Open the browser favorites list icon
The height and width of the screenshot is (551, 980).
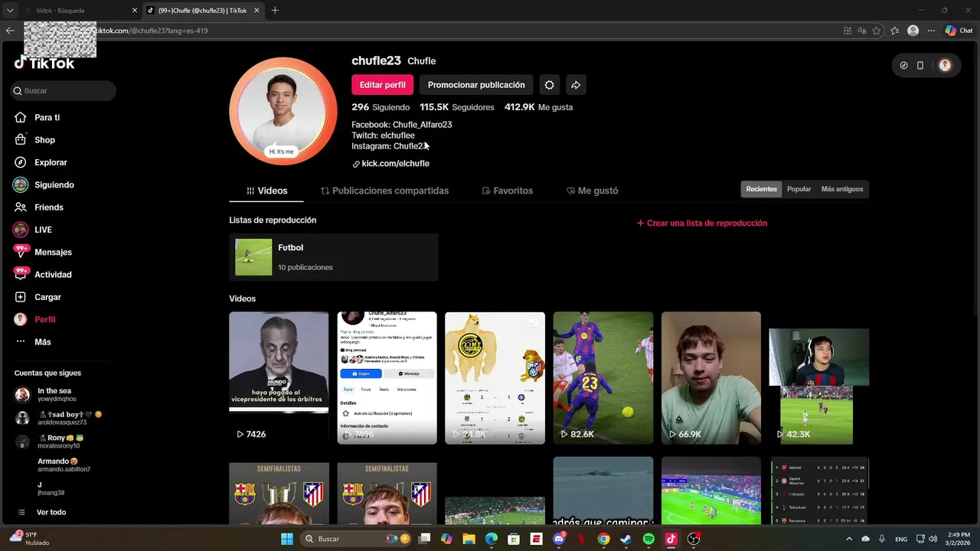tap(895, 31)
